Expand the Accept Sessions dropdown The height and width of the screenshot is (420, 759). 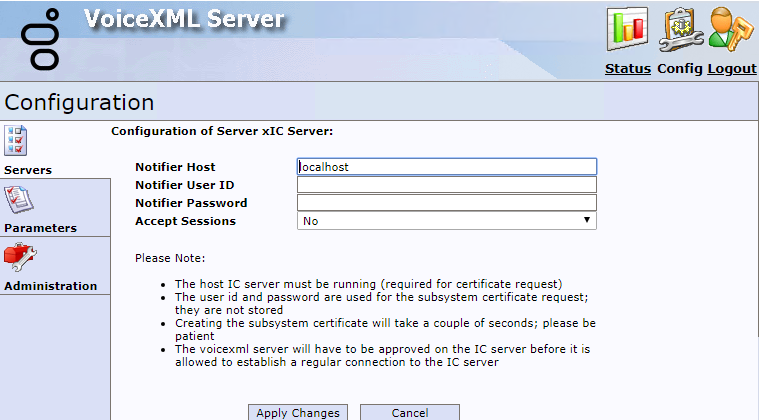[x=446, y=221]
